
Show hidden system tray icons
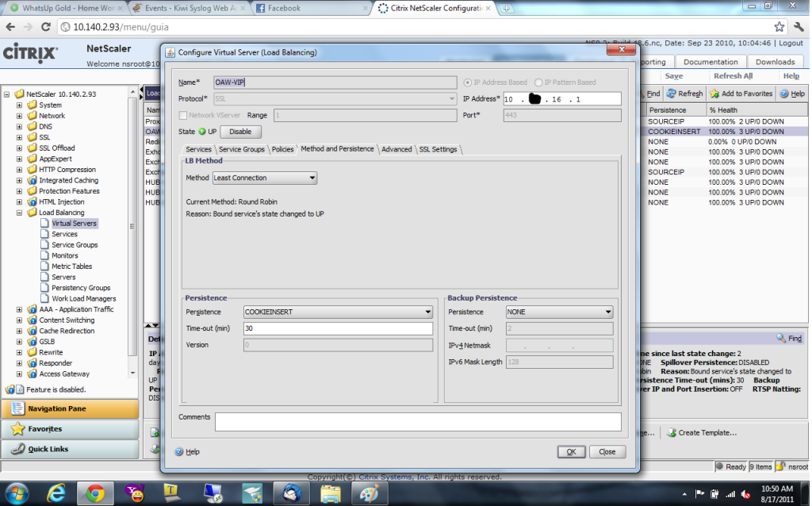[x=684, y=494]
